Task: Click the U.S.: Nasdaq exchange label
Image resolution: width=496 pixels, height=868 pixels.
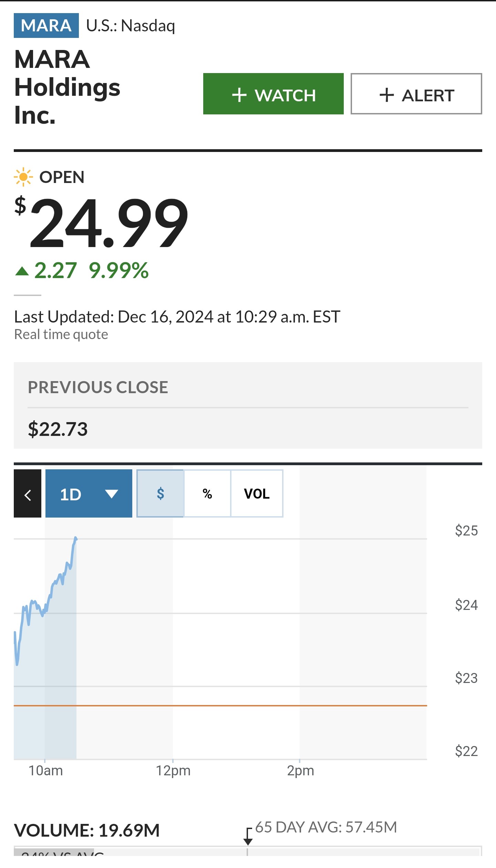Action: pos(131,26)
